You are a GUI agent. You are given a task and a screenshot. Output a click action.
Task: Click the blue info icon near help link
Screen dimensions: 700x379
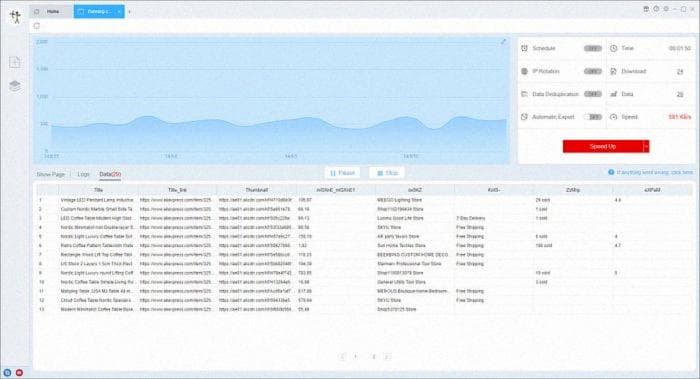click(x=611, y=172)
